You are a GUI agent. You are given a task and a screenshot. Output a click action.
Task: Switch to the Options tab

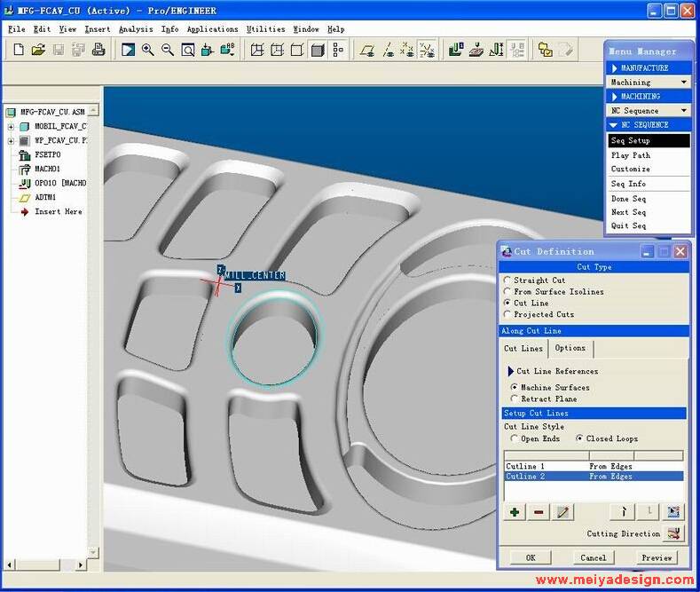click(570, 348)
